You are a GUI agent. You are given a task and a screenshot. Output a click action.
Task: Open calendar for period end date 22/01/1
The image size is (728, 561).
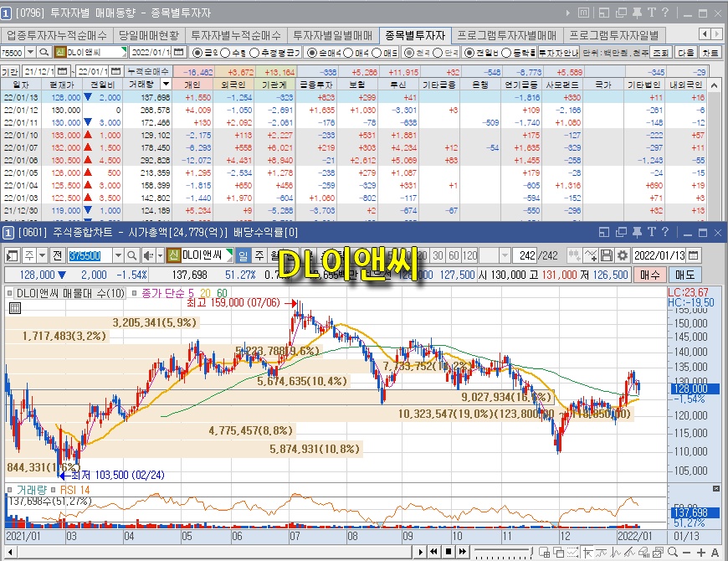[x=116, y=71]
